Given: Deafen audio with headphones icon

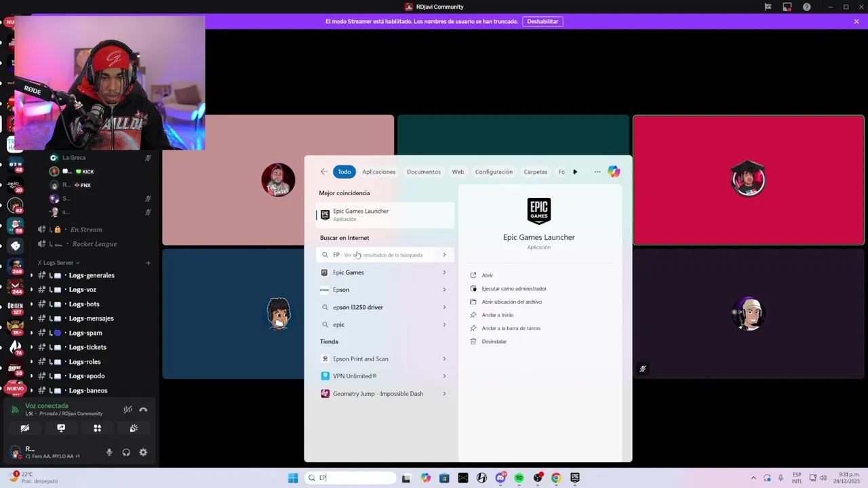Looking at the screenshot, I should click(x=126, y=452).
